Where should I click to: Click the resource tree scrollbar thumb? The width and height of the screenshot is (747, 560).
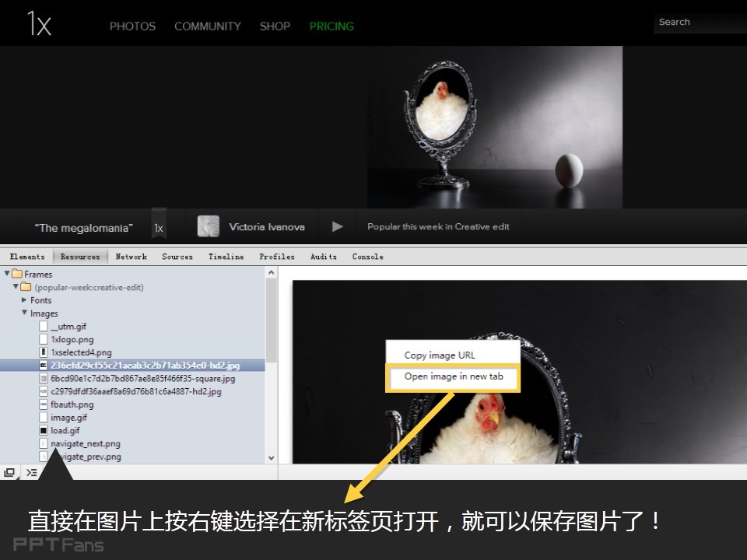click(271, 320)
